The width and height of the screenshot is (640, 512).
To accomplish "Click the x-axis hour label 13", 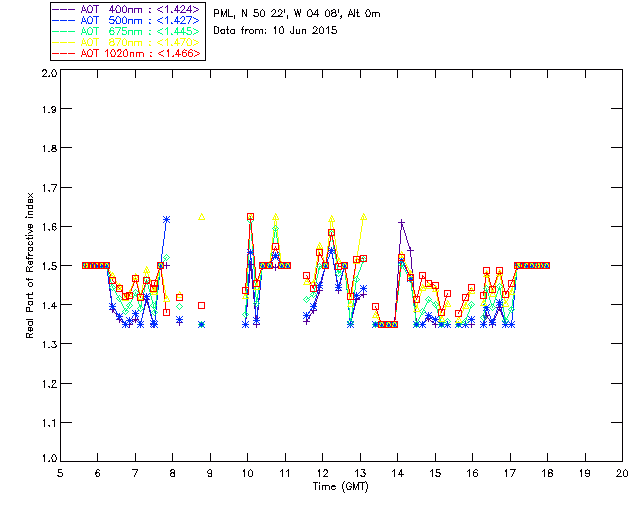I will pyautogui.click(x=360, y=473).
